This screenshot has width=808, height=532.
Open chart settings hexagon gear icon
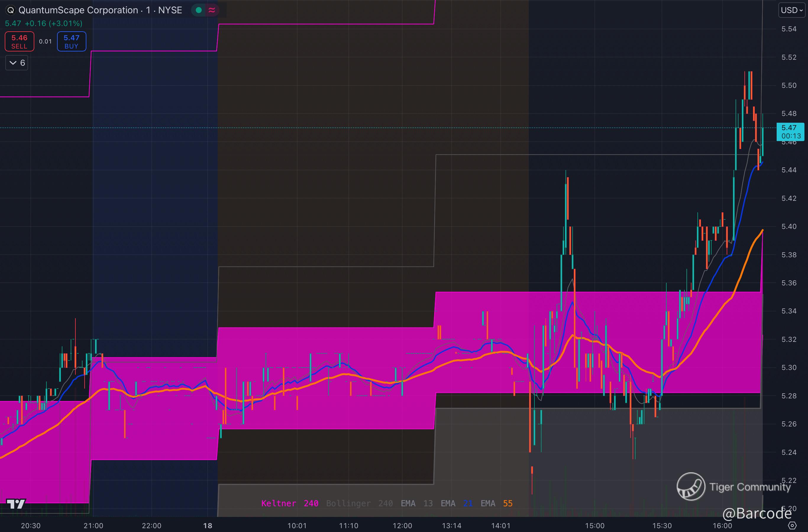click(792, 525)
